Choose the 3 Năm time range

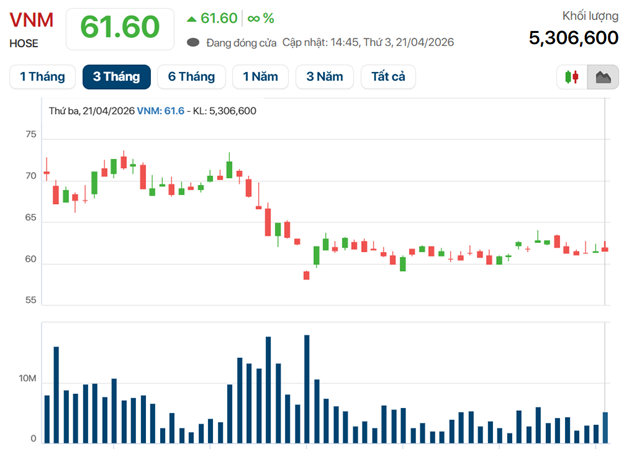coord(325,77)
